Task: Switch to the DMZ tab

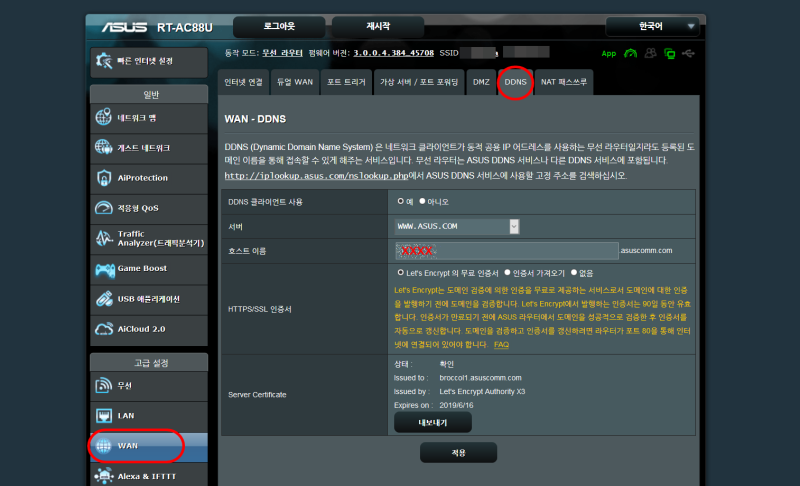Action: (481, 82)
